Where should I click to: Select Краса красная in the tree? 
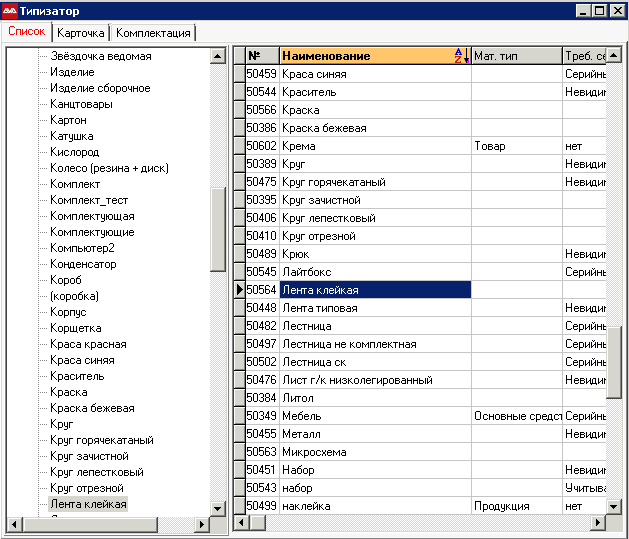point(88,344)
